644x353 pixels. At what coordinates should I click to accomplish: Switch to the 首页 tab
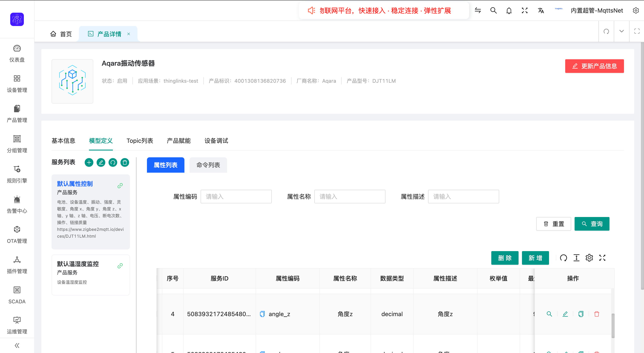(x=61, y=34)
